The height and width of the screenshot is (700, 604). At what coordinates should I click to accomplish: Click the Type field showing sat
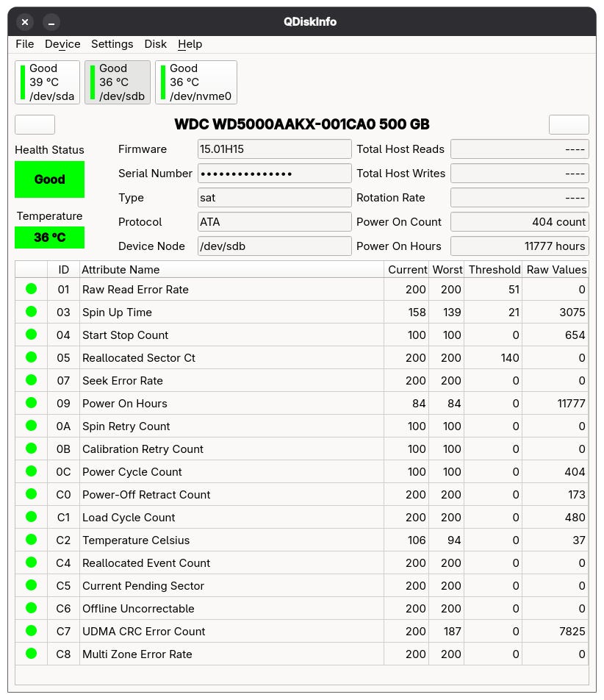coord(274,198)
